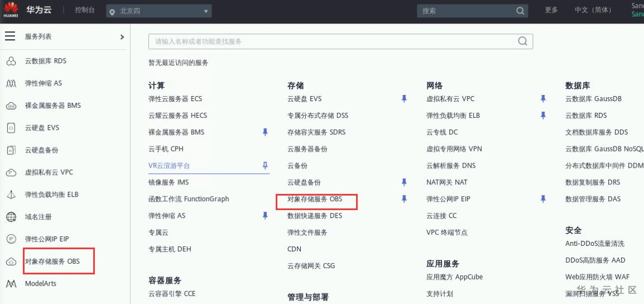Image resolution: width=644 pixels, height=304 pixels.
Task: Click the OBS cloud sidebar icon
Action: coord(11,261)
